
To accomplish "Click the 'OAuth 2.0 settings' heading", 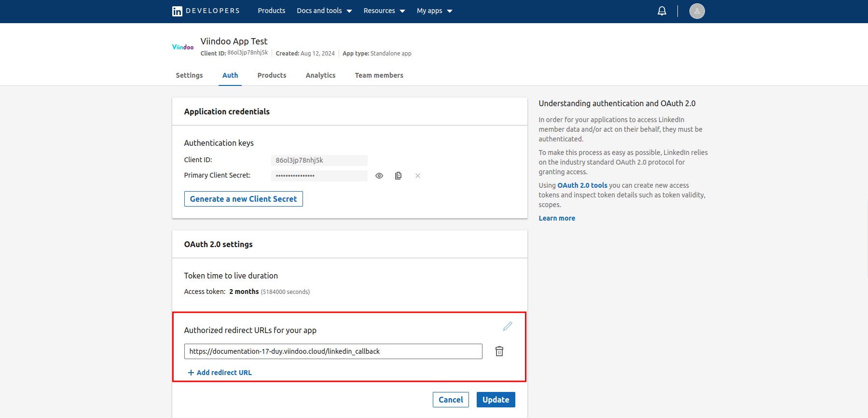I will pyautogui.click(x=218, y=244).
